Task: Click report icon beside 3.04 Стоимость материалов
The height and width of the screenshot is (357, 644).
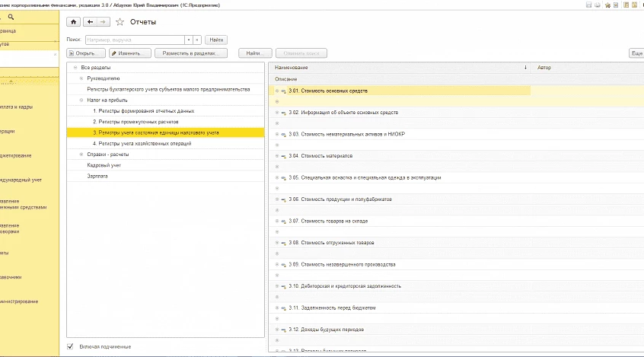Action: coord(283,156)
